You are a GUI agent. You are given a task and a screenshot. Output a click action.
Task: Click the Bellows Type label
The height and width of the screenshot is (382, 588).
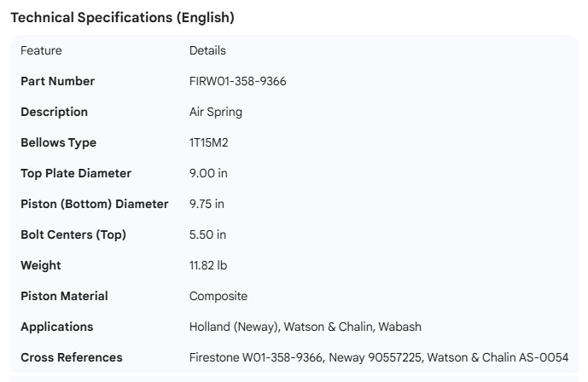pos(58,142)
